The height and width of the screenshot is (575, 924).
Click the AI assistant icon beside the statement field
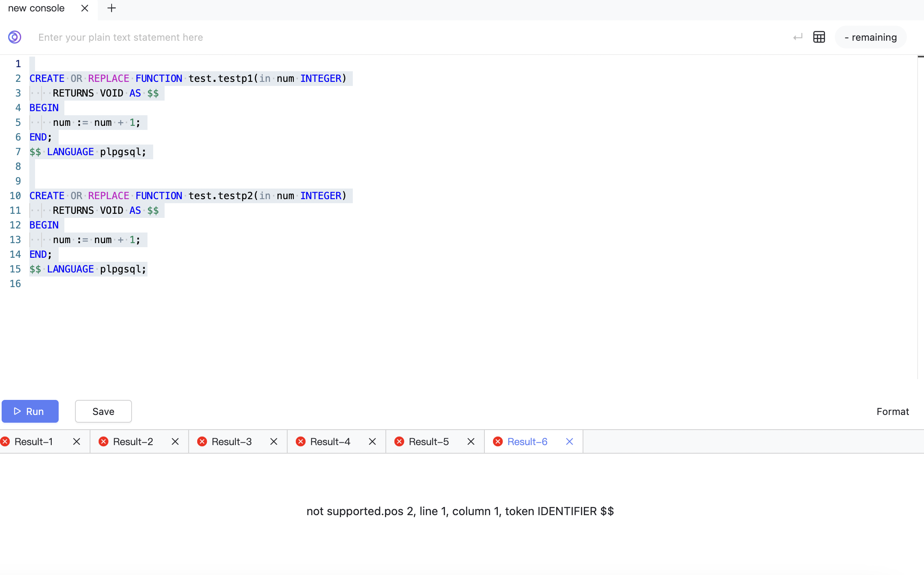(14, 37)
